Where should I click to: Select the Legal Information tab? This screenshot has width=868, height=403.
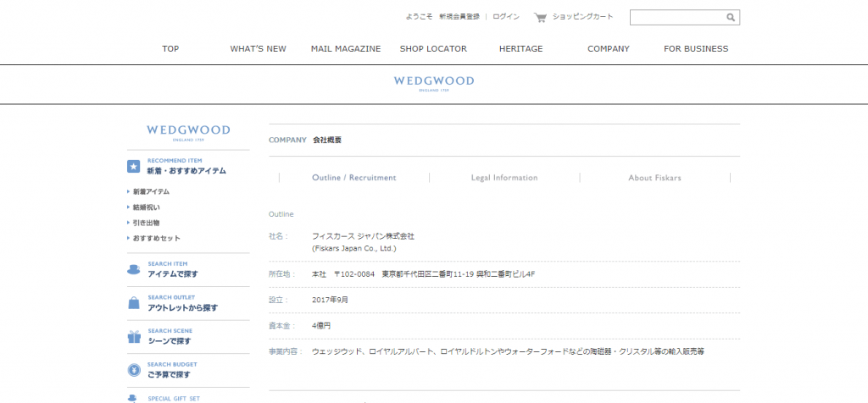point(504,178)
